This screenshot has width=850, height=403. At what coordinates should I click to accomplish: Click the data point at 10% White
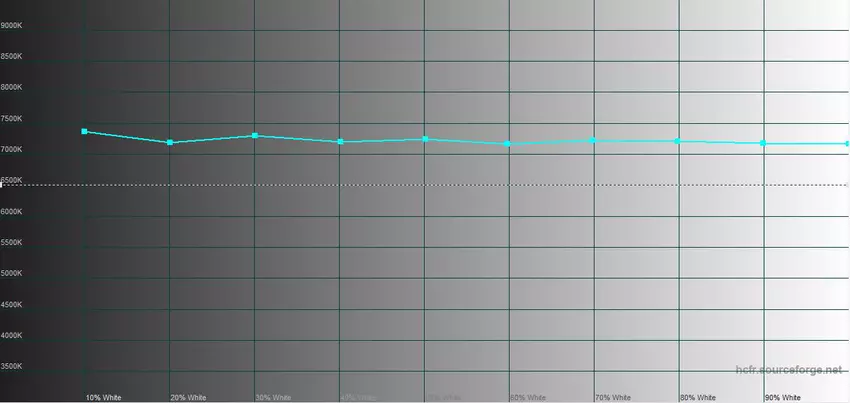[85, 131]
